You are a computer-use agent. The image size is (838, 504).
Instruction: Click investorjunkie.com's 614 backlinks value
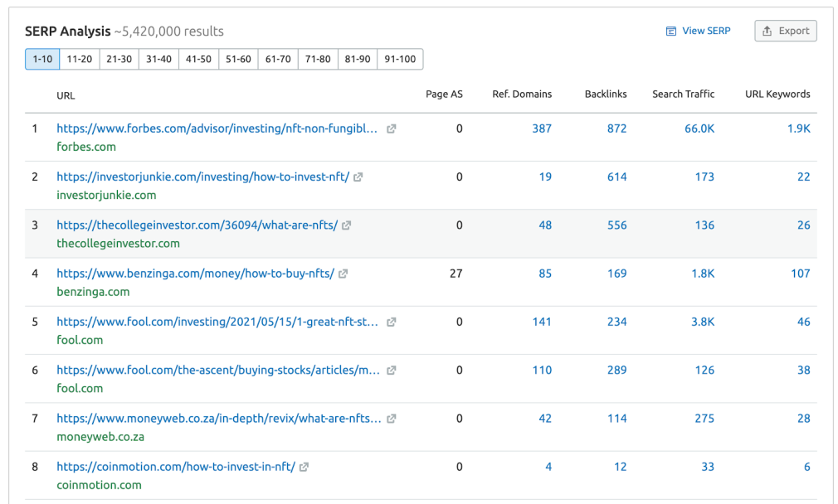[x=616, y=177]
